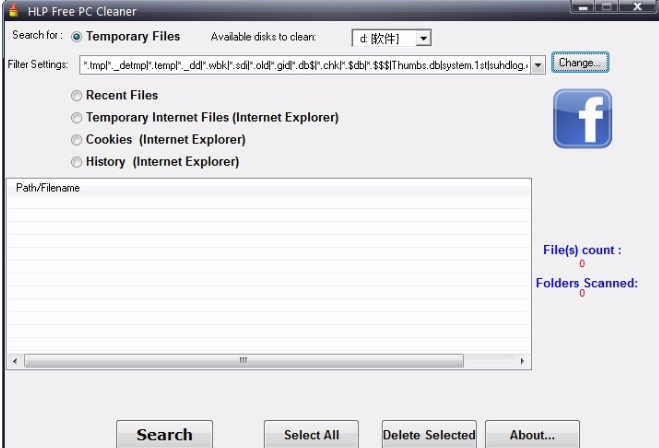Click the Folders Scanned label
The image size is (659, 448).
(587, 283)
